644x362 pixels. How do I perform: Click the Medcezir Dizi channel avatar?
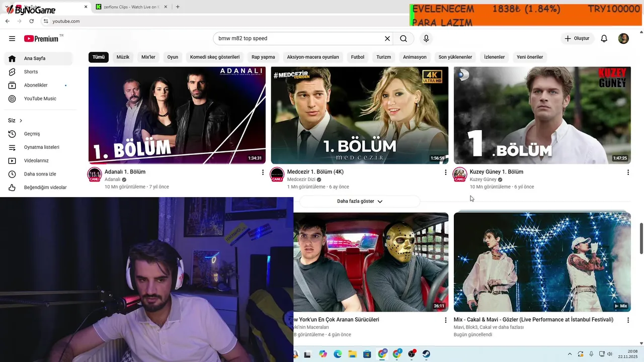tap(277, 175)
